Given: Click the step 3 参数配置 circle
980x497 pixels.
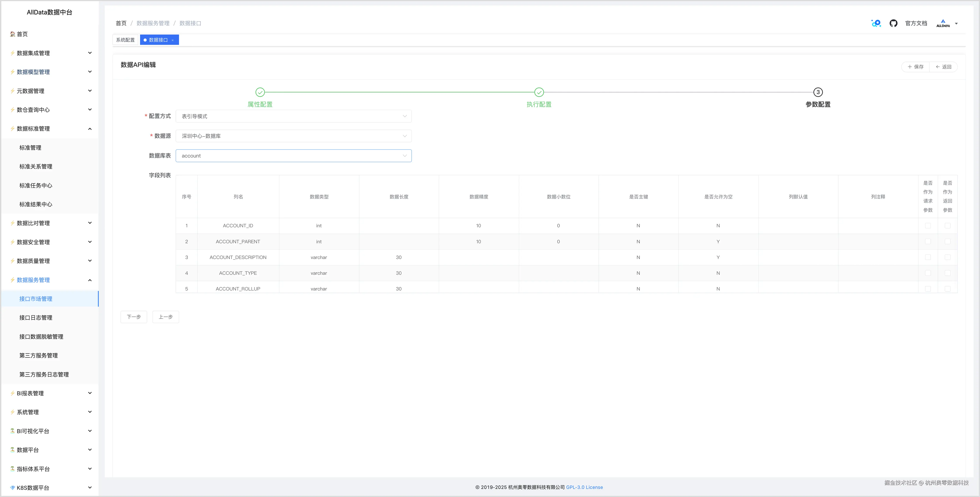Looking at the screenshot, I should click(818, 92).
